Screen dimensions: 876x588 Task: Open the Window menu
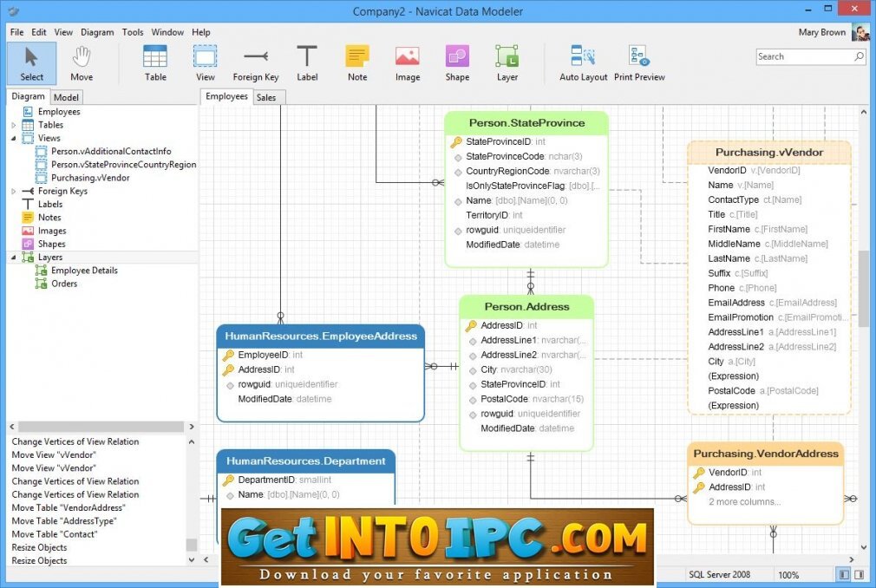pos(167,32)
